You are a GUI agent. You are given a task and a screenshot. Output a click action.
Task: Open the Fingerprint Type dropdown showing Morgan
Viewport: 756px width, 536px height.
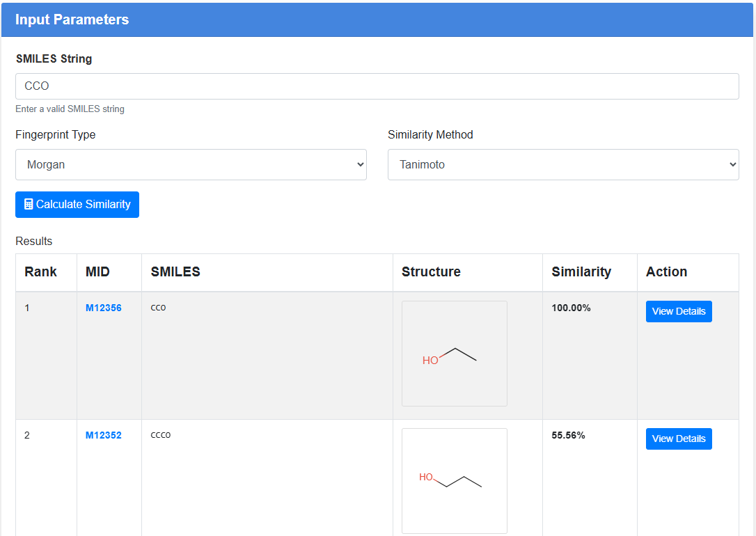click(x=191, y=165)
